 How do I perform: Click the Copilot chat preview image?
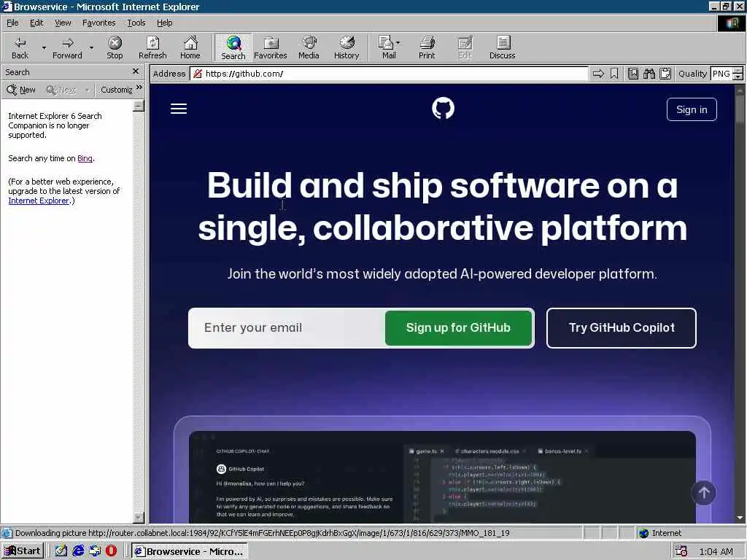click(442, 477)
